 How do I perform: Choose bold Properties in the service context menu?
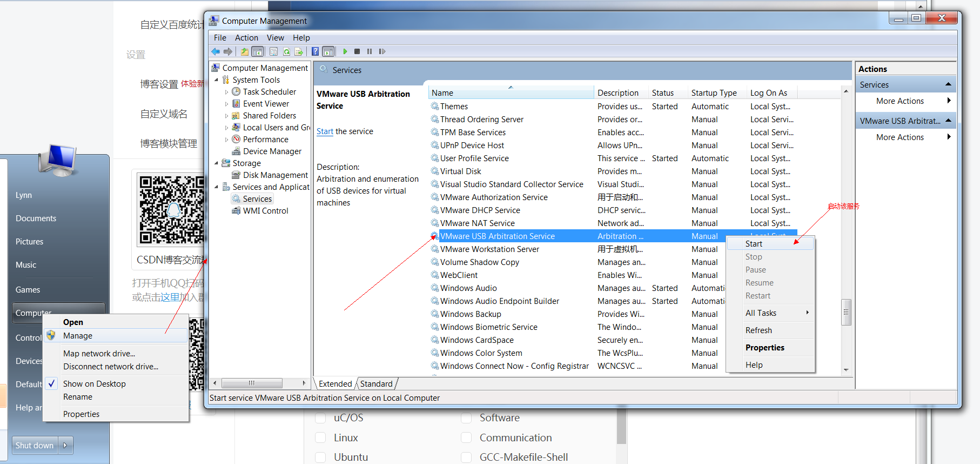(x=770, y=348)
